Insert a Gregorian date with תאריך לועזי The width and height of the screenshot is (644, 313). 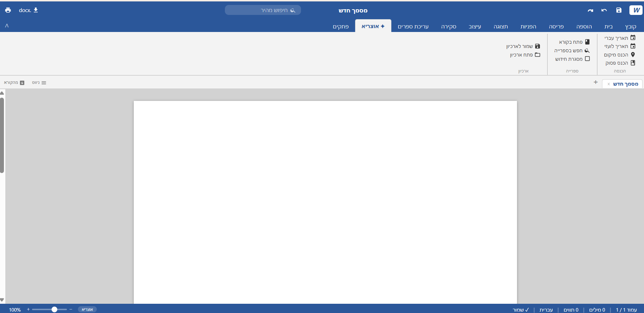tap(620, 46)
